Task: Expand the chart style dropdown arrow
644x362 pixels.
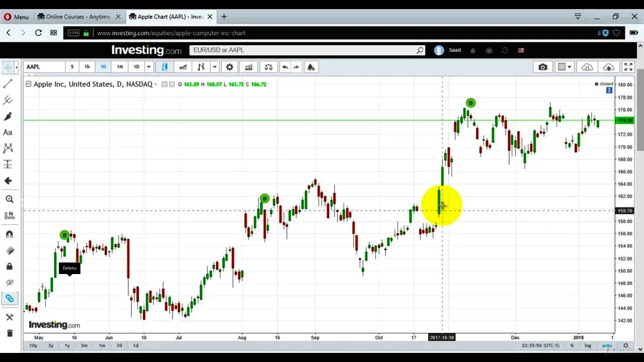Action: [215, 67]
